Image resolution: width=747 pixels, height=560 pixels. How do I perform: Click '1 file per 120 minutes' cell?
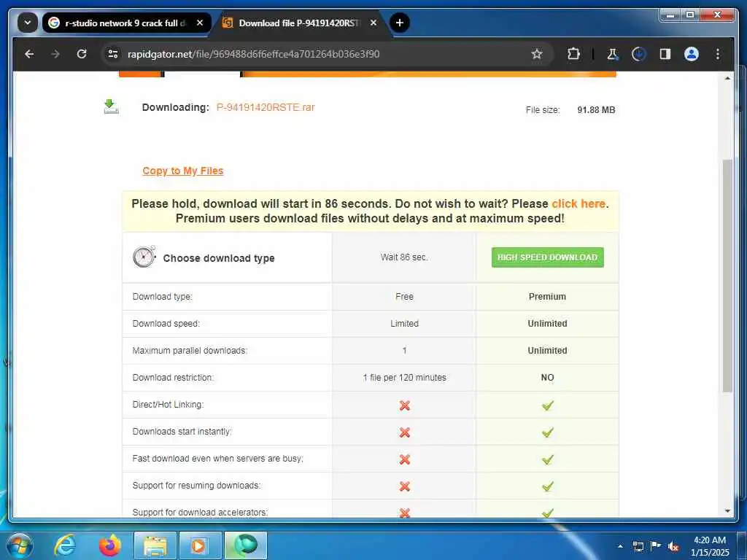tap(404, 377)
